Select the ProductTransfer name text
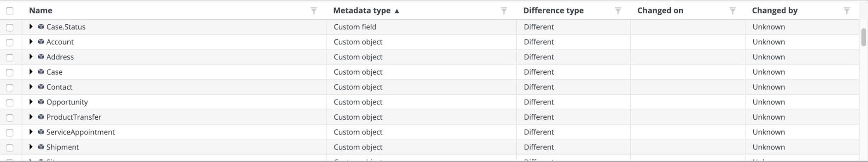This screenshot has width=868, height=162. pyautogui.click(x=74, y=117)
